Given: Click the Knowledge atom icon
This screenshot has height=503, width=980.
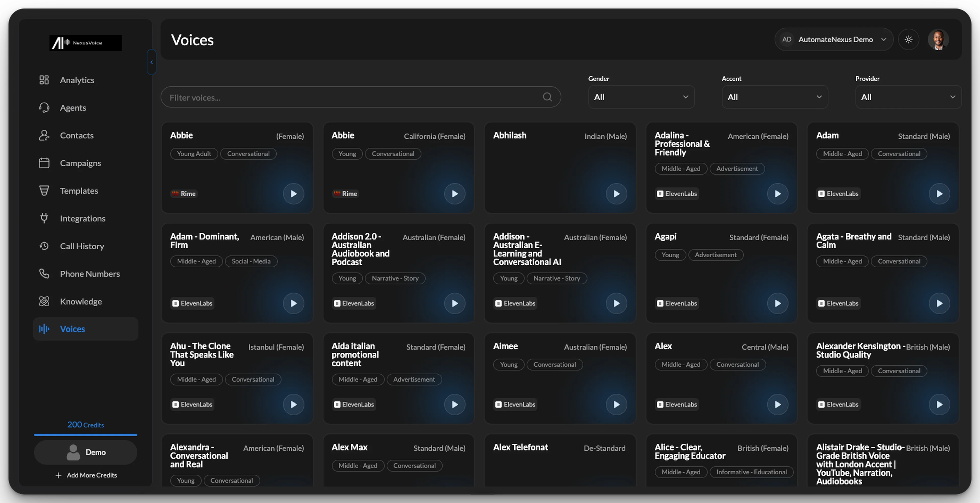Looking at the screenshot, I should tap(44, 301).
